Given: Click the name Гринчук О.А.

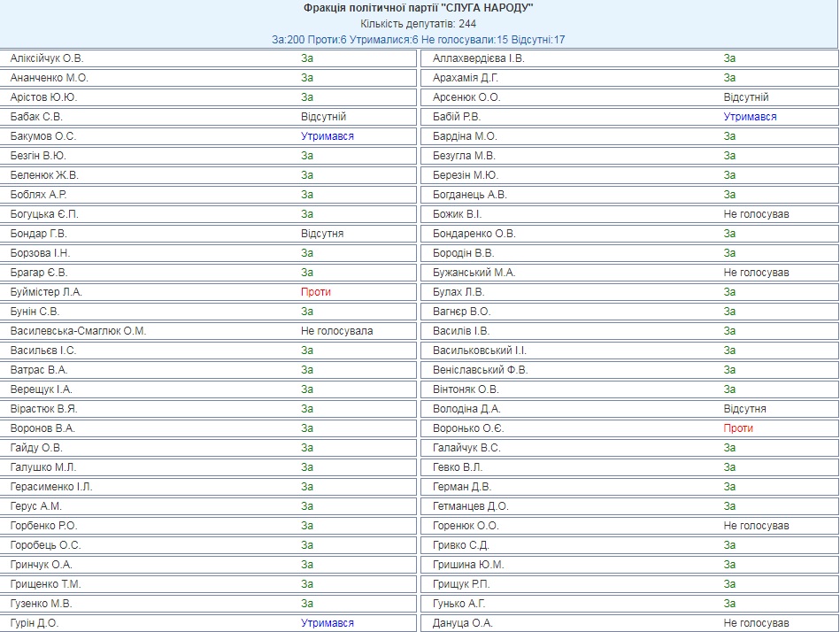Looking at the screenshot, I should 42,565.
